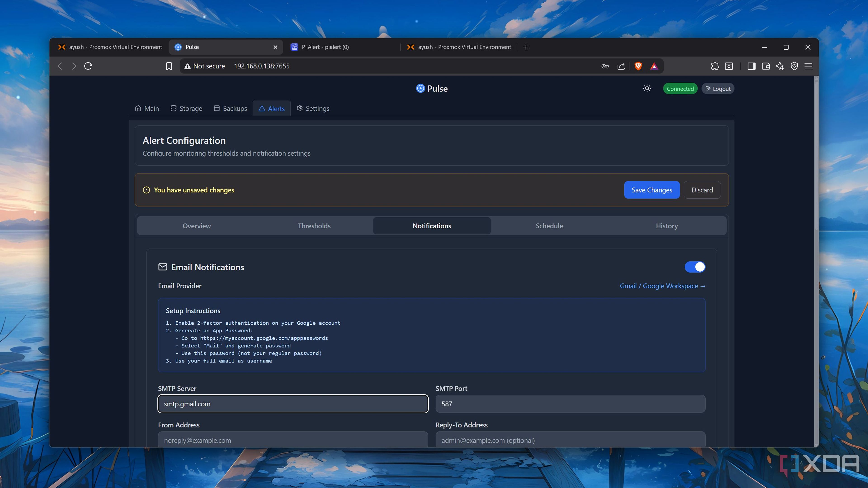868x488 pixels.
Task: Click the Pulse logo icon in header
Action: pyautogui.click(x=420, y=89)
